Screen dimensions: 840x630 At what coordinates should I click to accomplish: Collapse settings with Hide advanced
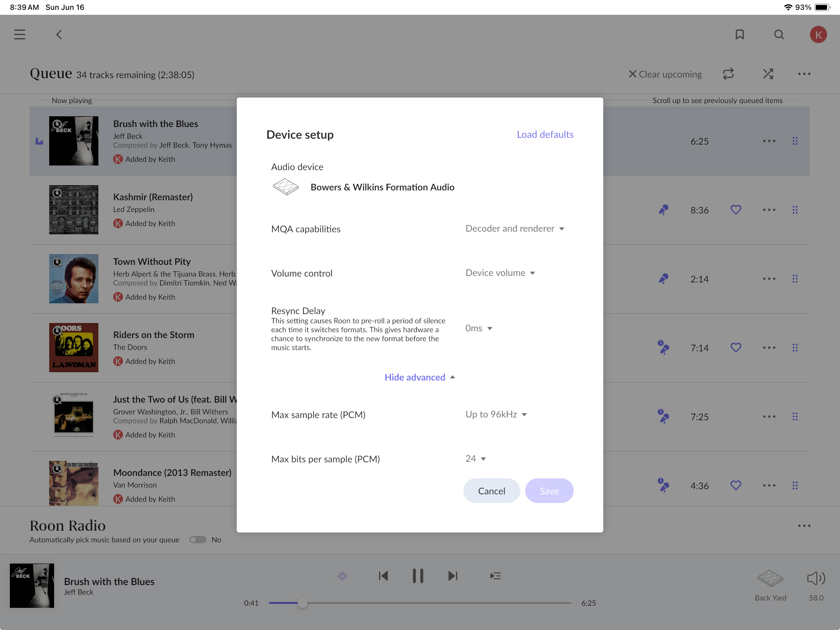(x=420, y=377)
